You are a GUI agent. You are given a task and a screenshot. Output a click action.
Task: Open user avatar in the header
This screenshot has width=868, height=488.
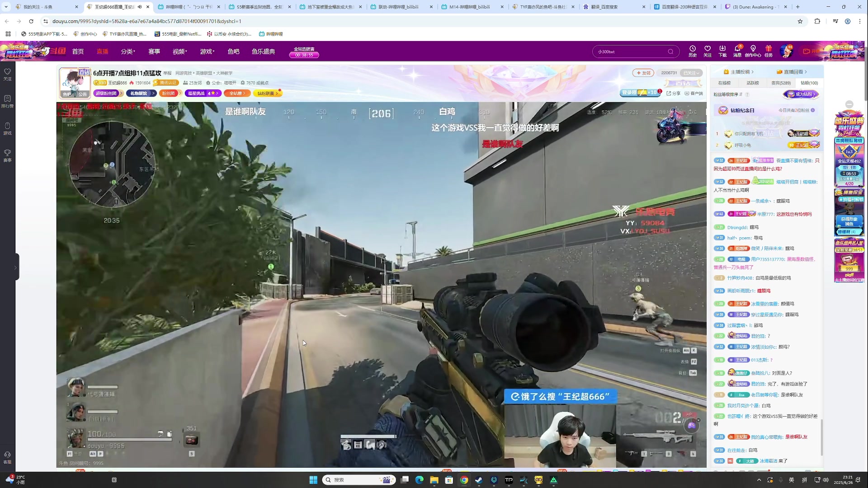coord(786,51)
